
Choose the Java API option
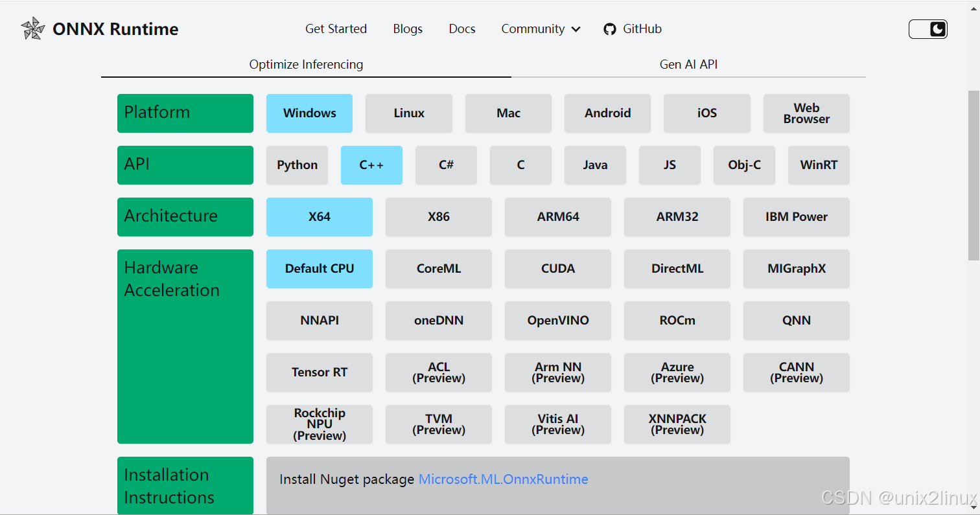(x=595, y=165)
